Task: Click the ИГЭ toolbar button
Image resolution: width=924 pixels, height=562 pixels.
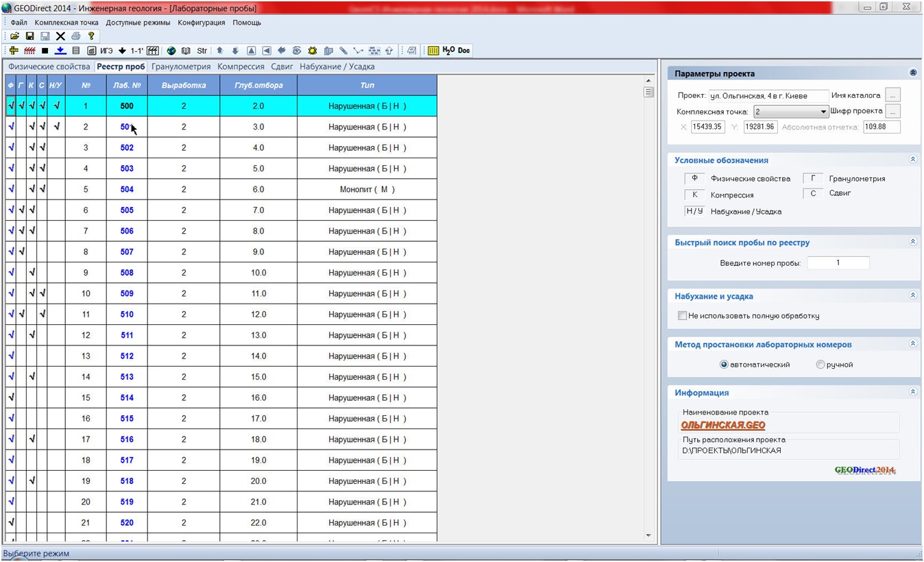Action: coord(106,51)
